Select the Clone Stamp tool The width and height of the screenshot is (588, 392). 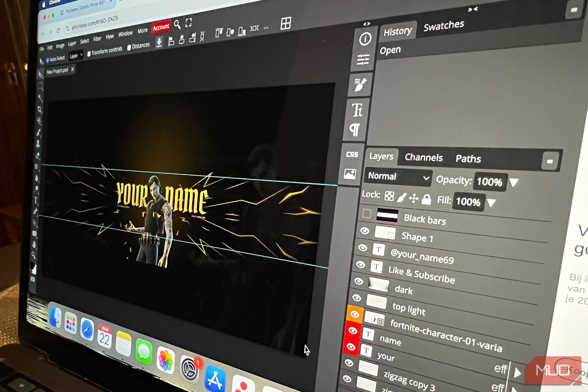point(38,144)
